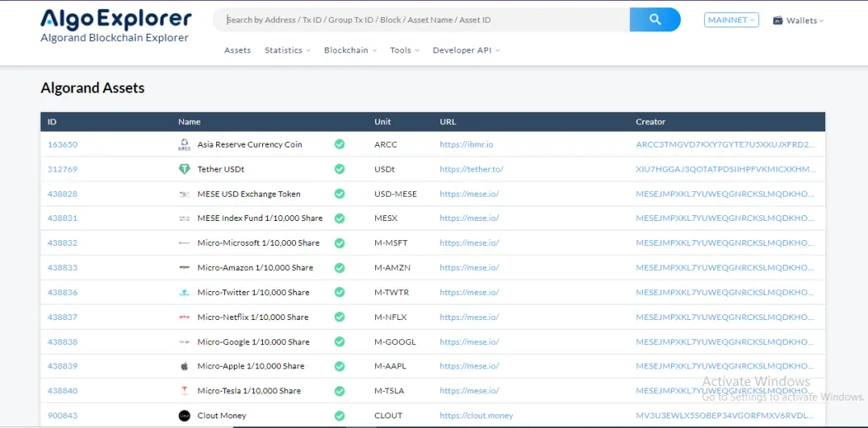Expand the Developer API menu
The image size is (868, 428).
[466, 50]
